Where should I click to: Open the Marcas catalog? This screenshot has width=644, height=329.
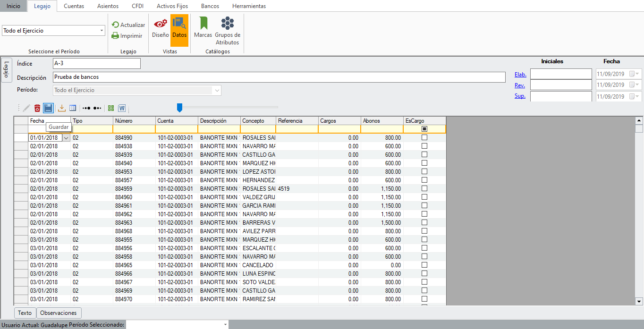click(203, 27)
